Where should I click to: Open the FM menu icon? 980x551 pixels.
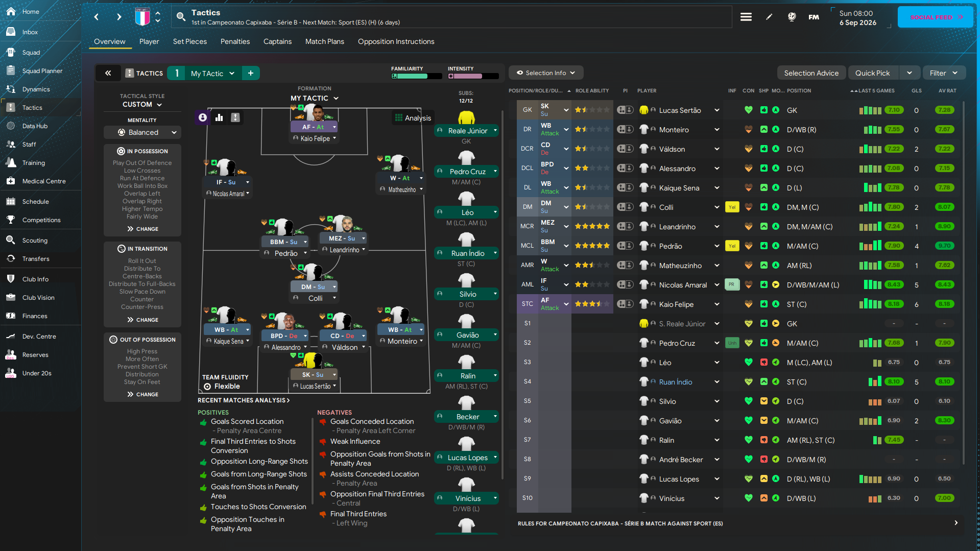point(814,17)
